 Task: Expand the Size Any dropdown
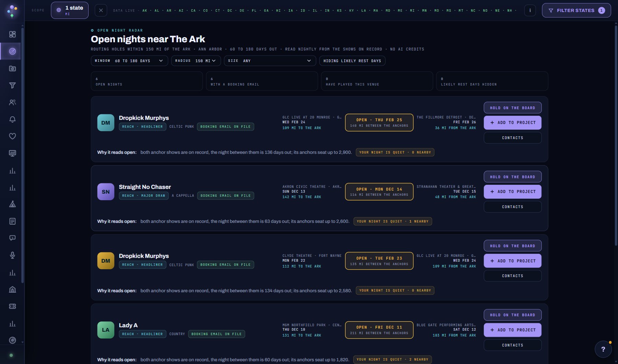coord(270,61)
